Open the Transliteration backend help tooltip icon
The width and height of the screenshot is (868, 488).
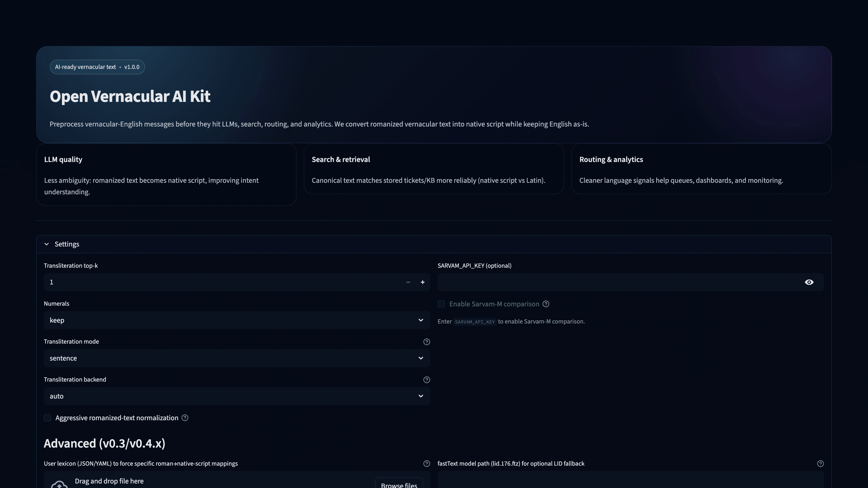[x=426, y=380]
